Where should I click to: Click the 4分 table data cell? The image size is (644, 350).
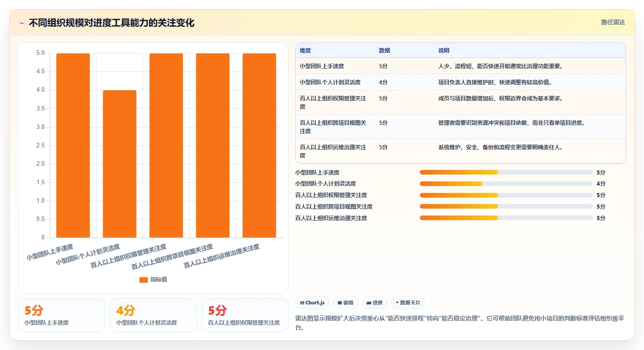(404, 82)
